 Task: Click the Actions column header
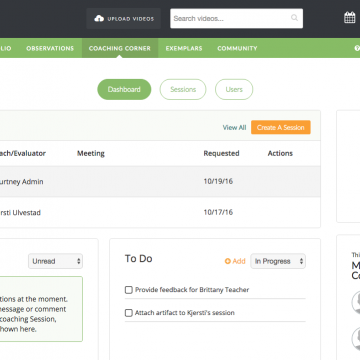point(280,153)
